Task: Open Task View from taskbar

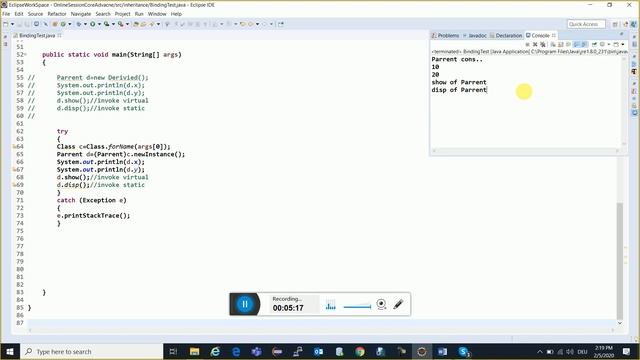Action: coord(173,351)
